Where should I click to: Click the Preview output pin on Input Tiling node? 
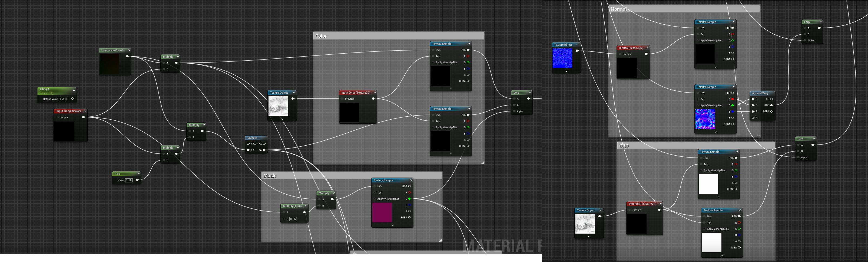84,117
